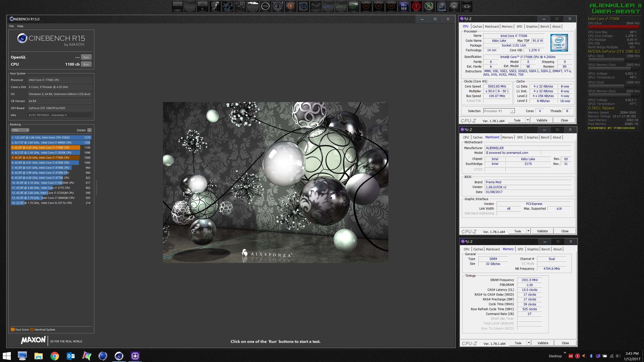Open the Ranking CPU dropdown
The image size is (644, 362).
click(20, 130)
